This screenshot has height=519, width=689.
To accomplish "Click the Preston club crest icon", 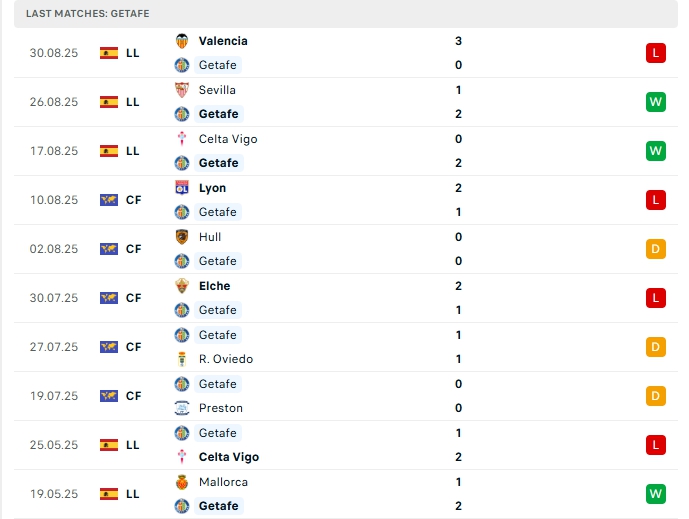I will [182, 408].
